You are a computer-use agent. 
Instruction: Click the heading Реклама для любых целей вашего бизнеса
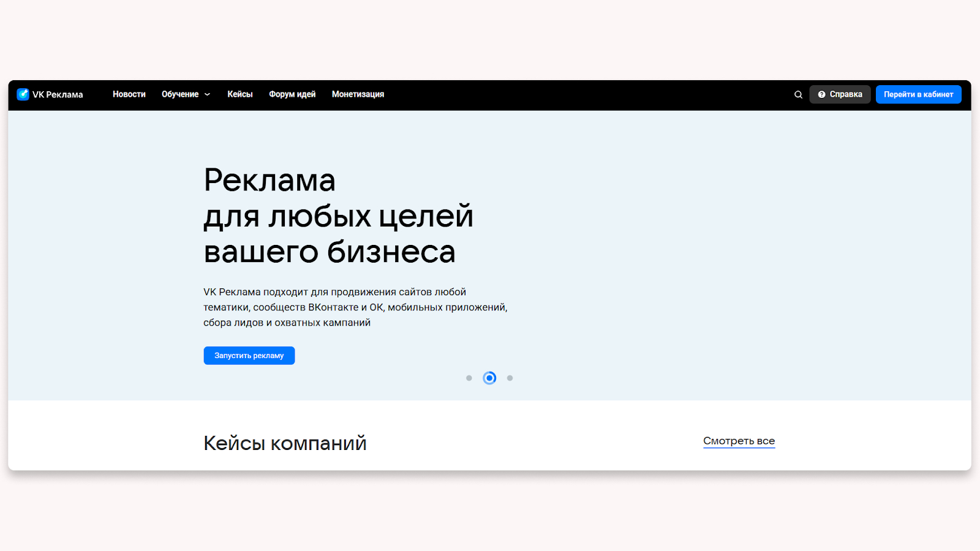click(x=339, y=216)
